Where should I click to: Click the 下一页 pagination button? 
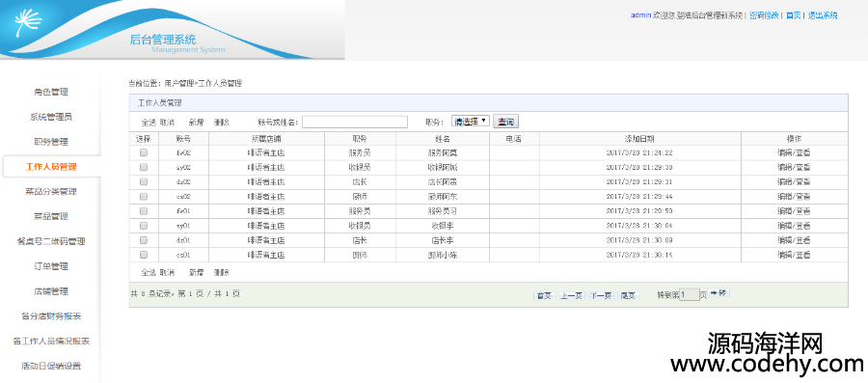pos(601,295)
